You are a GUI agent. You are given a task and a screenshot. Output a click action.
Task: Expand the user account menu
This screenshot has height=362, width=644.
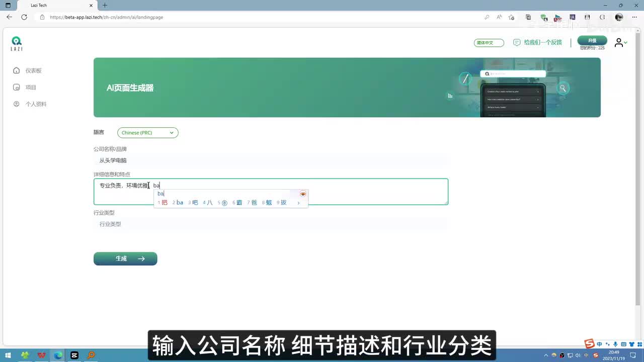point(620,43)
